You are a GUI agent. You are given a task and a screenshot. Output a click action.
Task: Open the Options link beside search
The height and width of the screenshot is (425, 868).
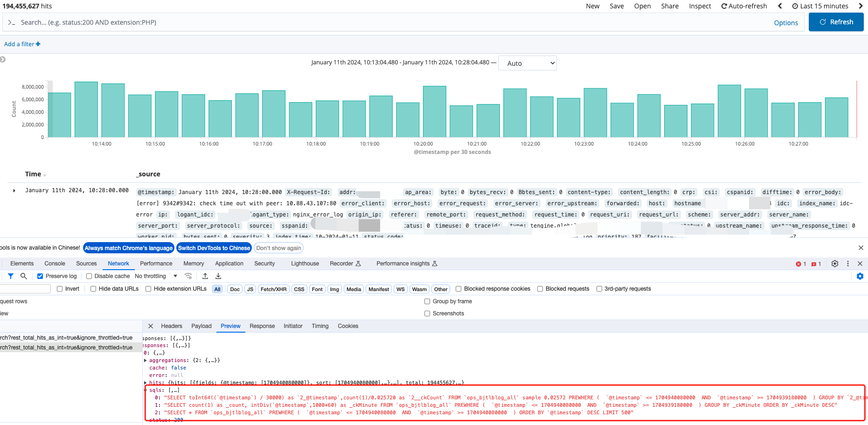786,23
